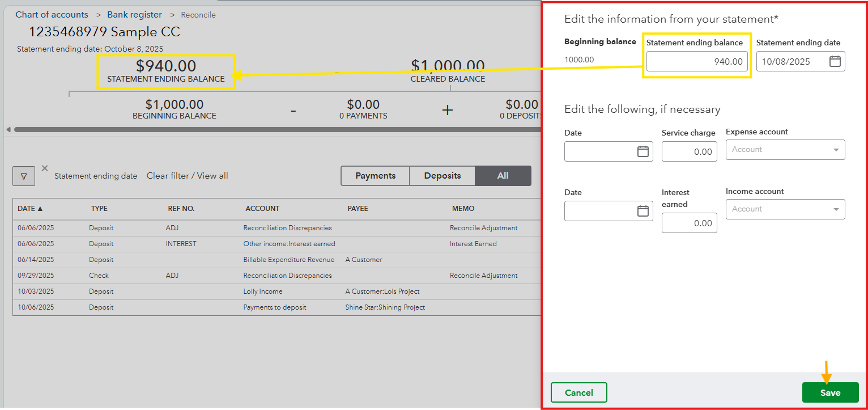Go to the Bank register breadcrumb

pos(134,15)
